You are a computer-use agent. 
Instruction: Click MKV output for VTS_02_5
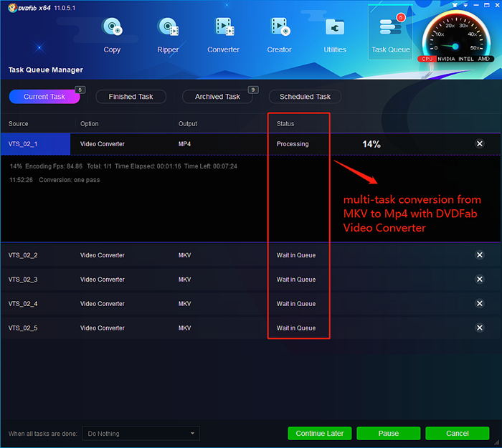click(x=184, y=328)
